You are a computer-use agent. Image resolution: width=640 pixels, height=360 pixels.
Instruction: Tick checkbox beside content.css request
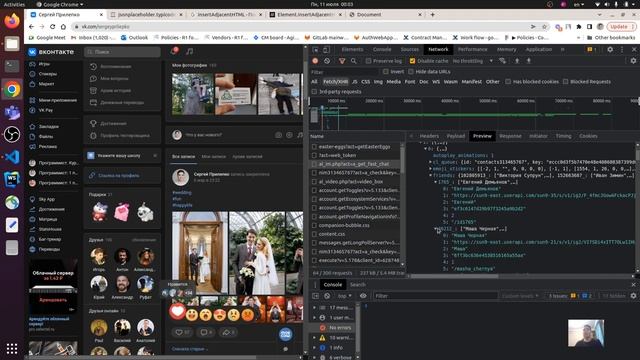click(x=314, y=234)
